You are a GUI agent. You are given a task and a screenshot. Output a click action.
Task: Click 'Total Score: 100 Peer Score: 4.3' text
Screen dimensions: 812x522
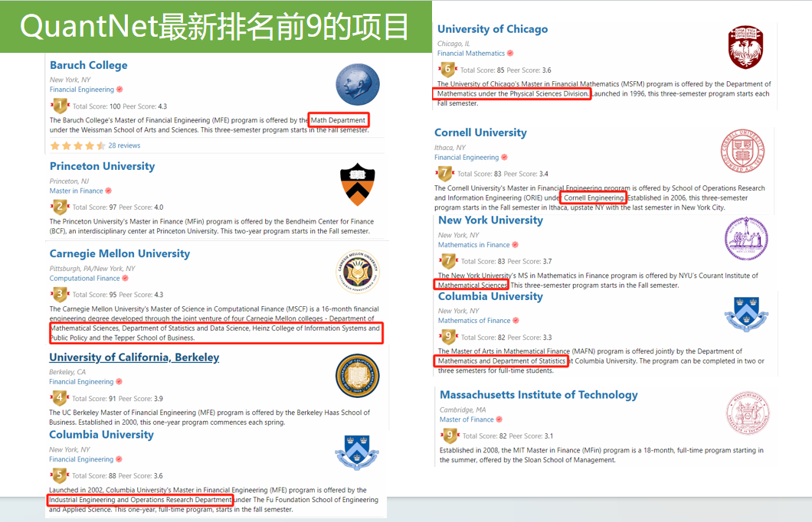[120, 106]
